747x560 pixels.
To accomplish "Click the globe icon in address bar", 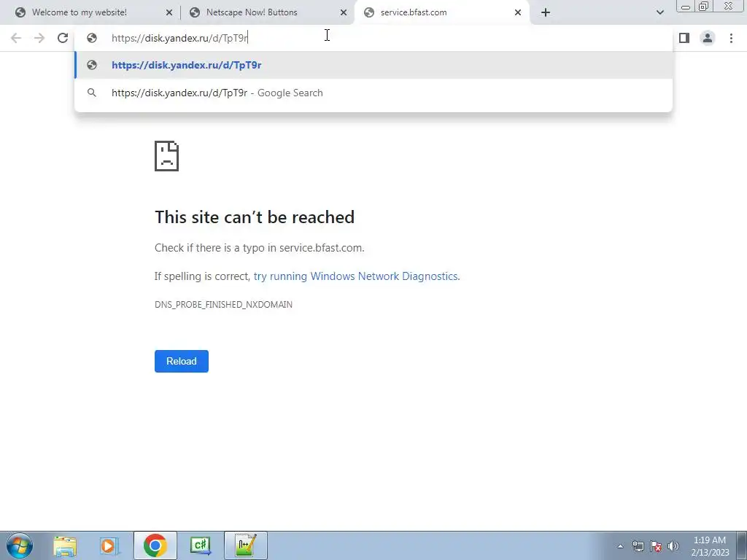I will [x=92, y=38].
